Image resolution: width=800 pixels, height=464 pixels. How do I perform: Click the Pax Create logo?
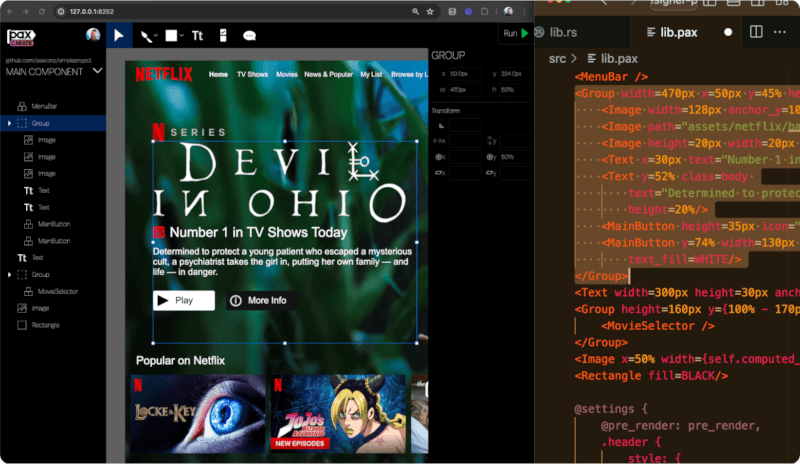(21, 37)
